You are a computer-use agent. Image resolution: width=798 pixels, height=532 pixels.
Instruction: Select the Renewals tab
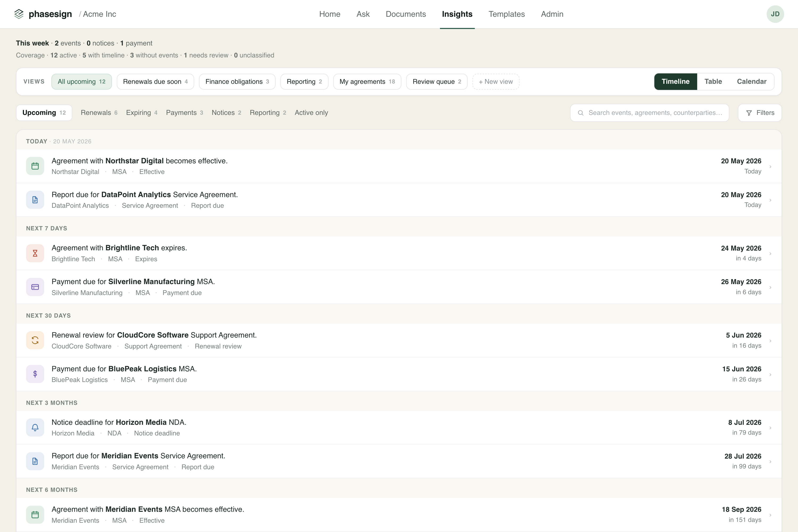point(99,113)
